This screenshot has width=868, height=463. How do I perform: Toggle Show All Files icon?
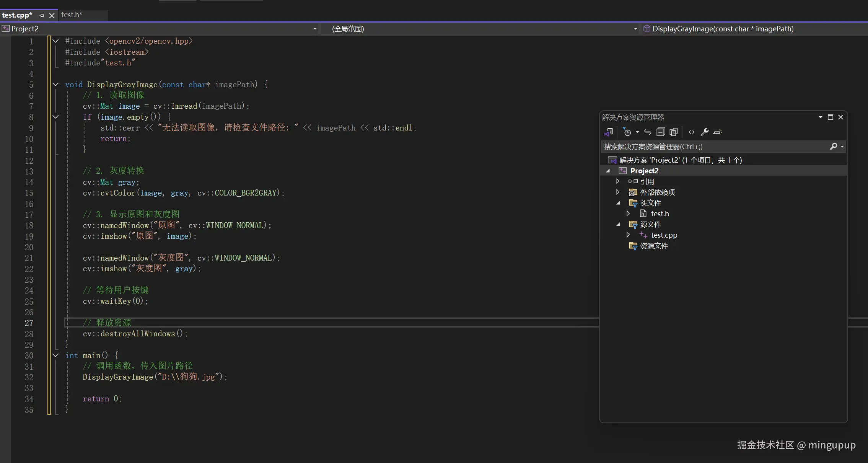point(674,132)
